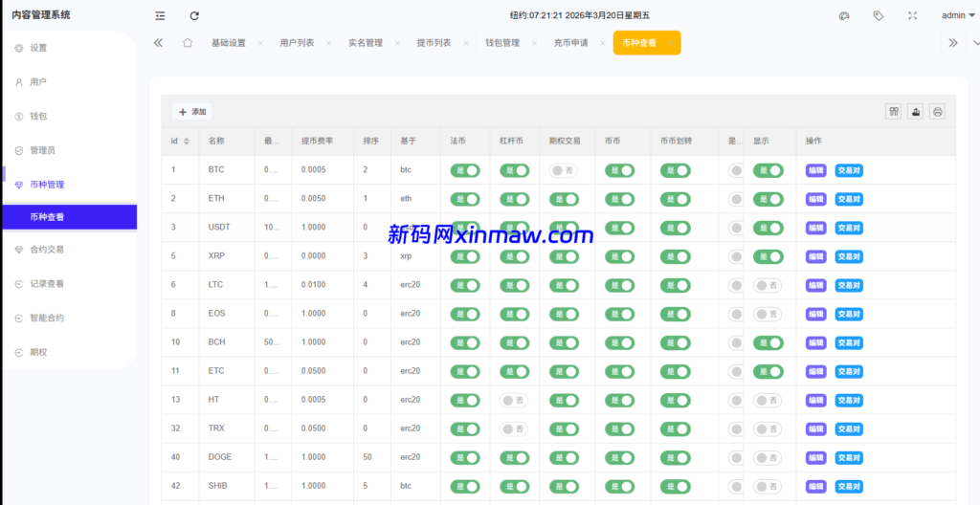Click 交易对 button for LTC row
Screen dimensions: 980x505
(x=849, y=285)
